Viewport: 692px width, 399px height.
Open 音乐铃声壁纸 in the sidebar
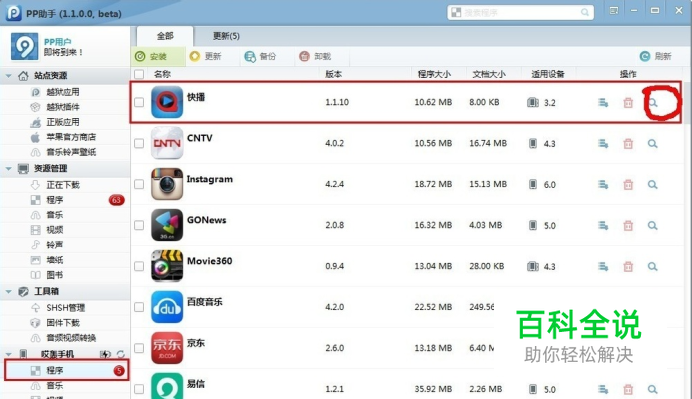pyautogui.click(x=71, y=152)
